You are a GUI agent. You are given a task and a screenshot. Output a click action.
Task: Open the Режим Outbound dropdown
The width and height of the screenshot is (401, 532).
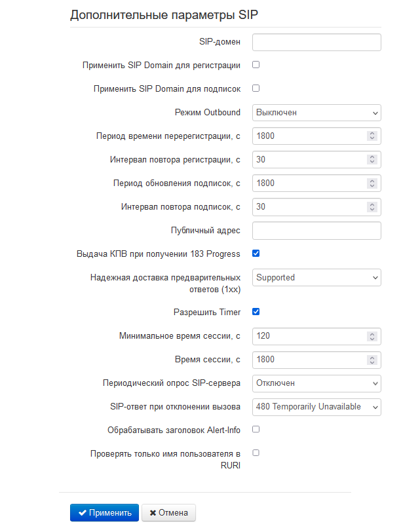(316, 113)
